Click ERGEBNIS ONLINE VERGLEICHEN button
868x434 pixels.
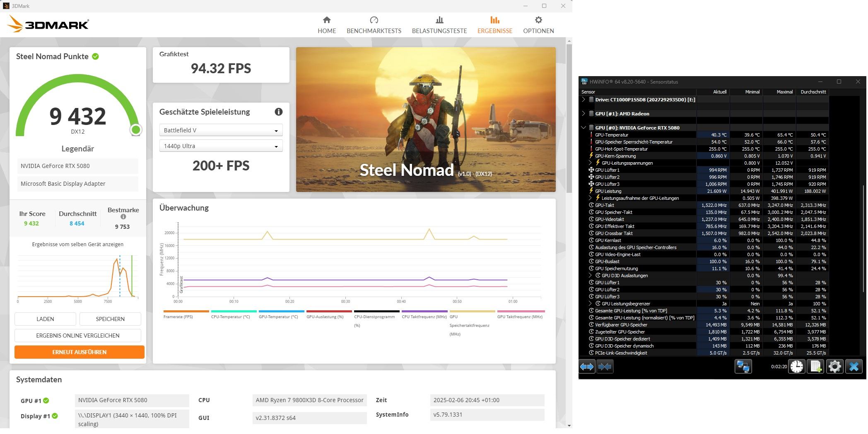78,335
